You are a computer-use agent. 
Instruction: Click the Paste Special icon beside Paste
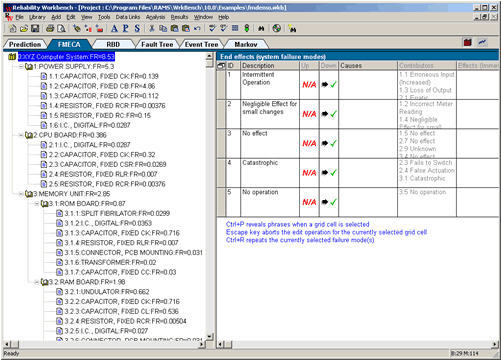pos(186,29)
